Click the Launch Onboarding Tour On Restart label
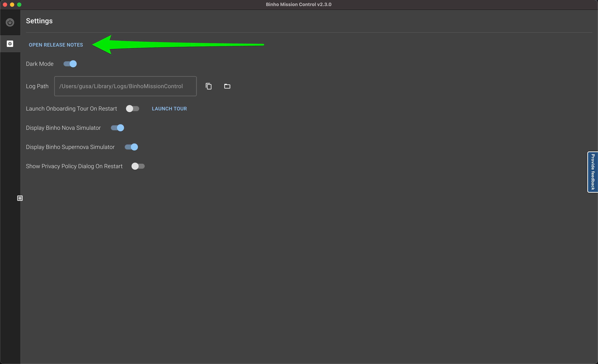Viewport: 598px width, 364px height. [72, 109]
